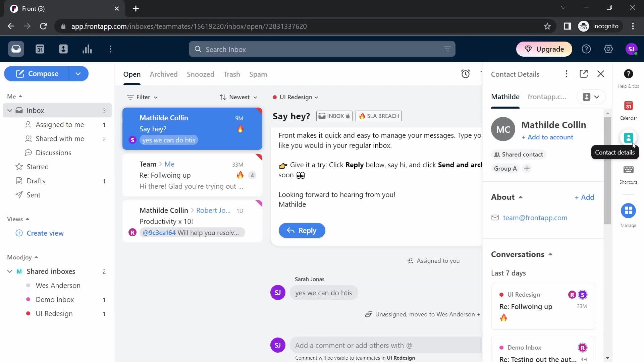Click the Contact Details scrollbar

pyautogui.click(x=607, y=171)
